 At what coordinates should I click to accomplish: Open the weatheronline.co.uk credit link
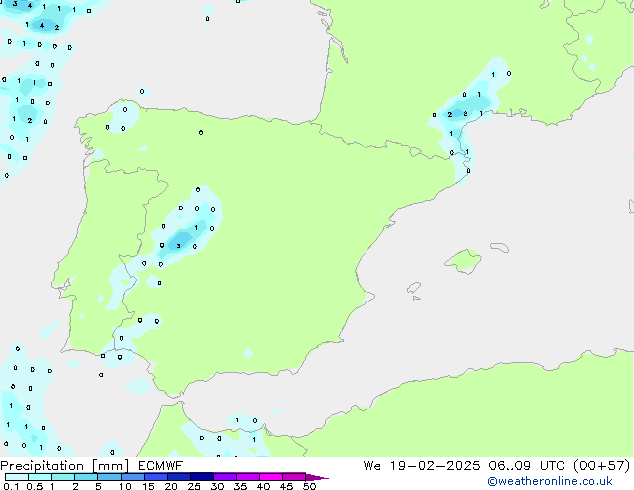550,481
